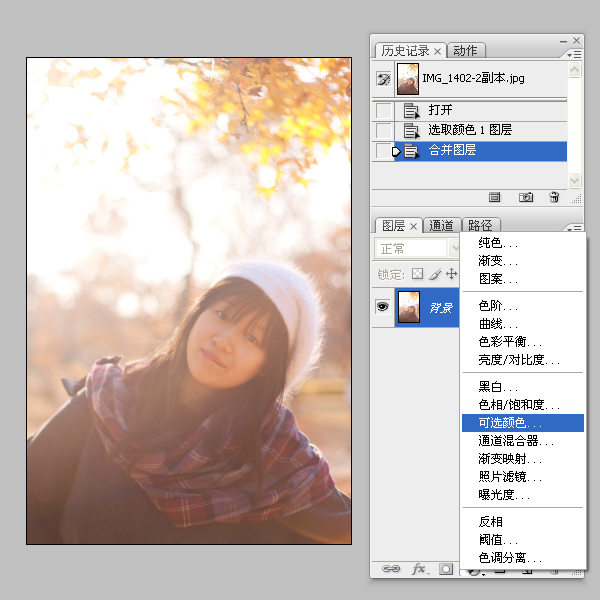Click the lock transparent pixels icon
The height and width of the screenshot is (600, 600).
(418, 274)
